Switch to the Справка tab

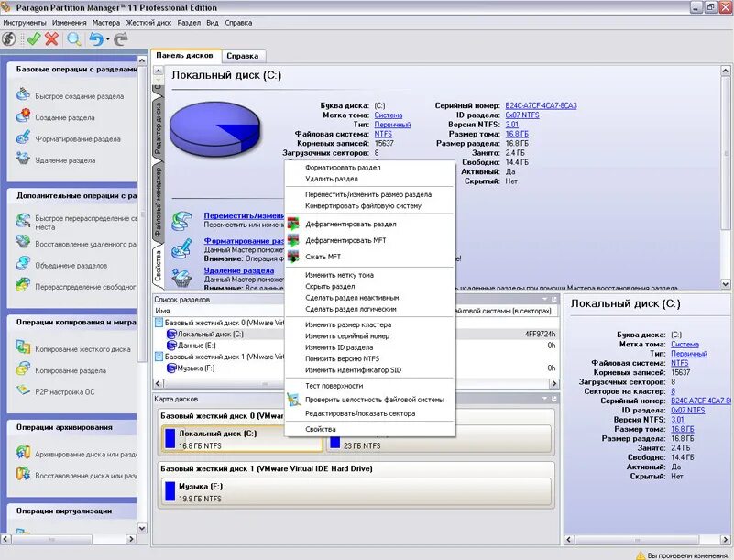point(243,56)
